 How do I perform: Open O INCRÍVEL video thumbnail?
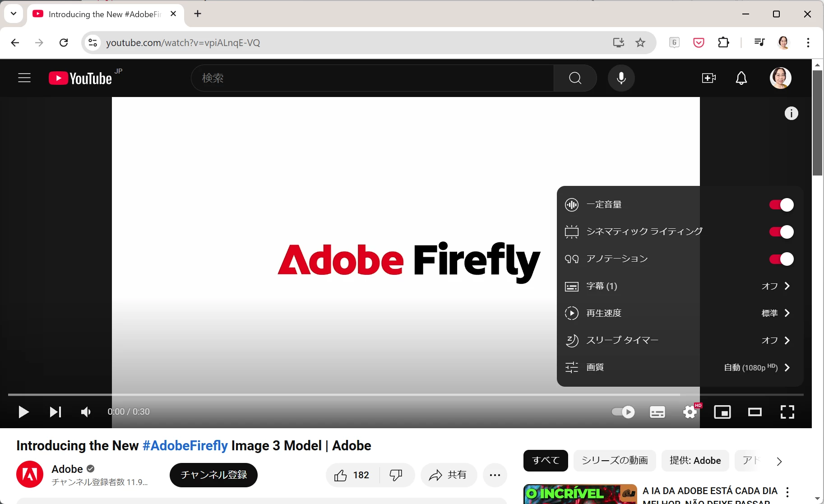click(580, 494)
